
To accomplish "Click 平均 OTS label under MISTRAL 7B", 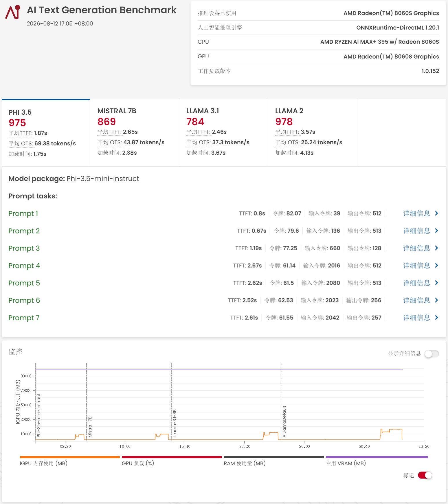I will [110, 143].
